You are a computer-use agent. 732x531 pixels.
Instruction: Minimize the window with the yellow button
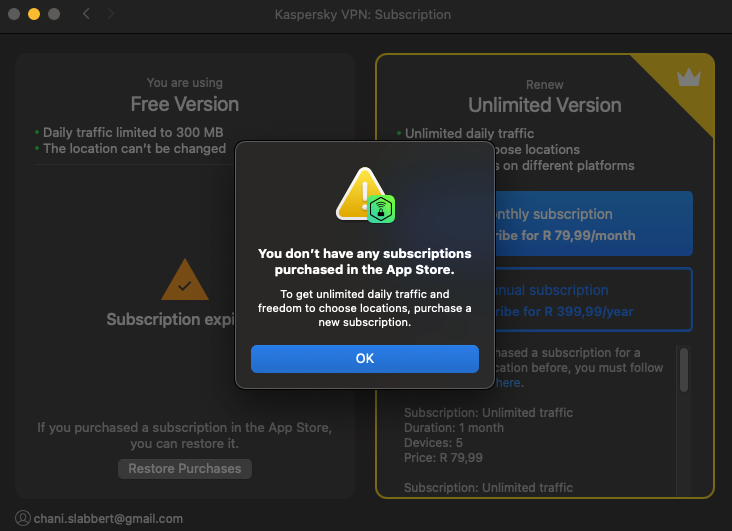[34, 14]
